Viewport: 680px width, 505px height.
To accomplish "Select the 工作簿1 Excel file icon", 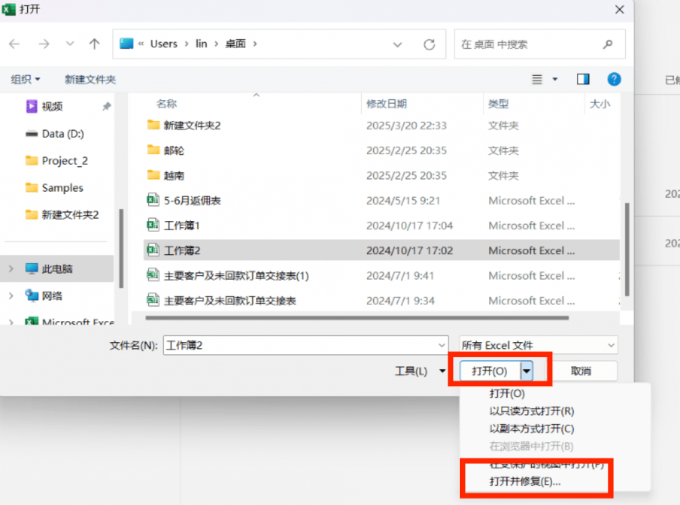I will coord(153,225).
